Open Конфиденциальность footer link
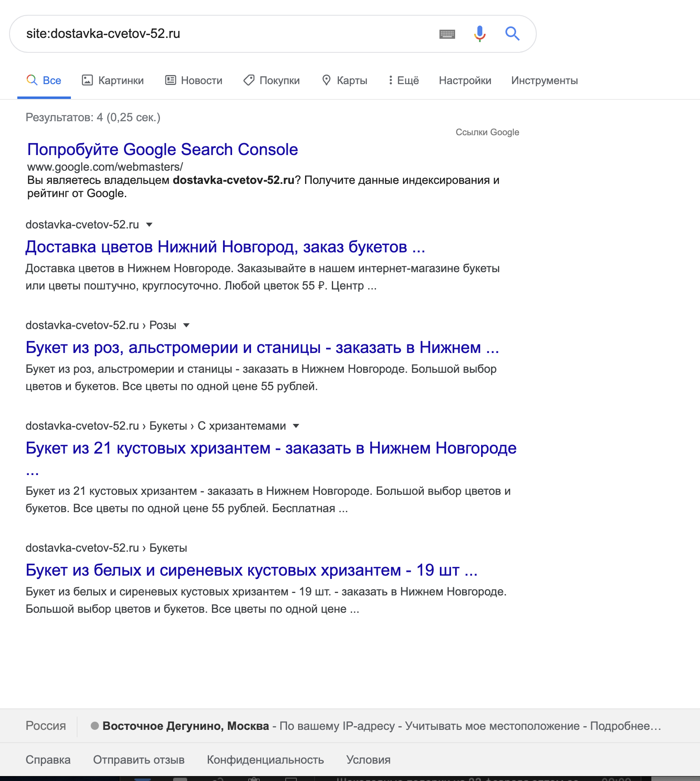 pos(265,760)
